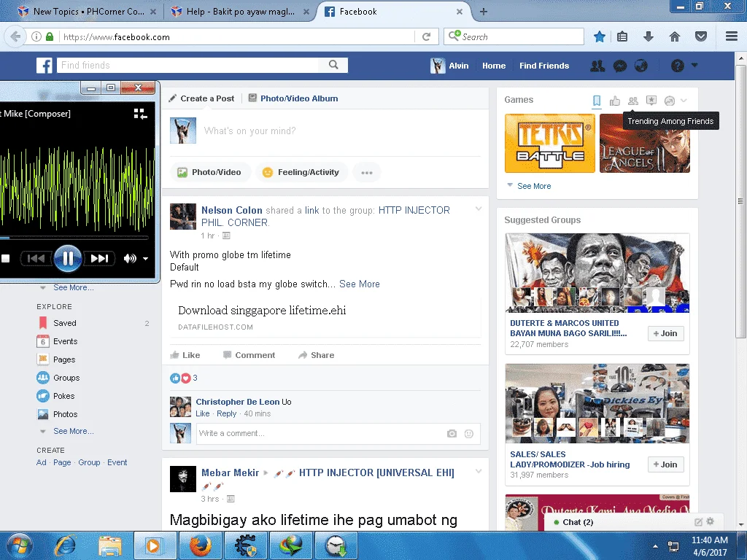
Task: Click Photo/Video button in composer
Action: [209, 172]
